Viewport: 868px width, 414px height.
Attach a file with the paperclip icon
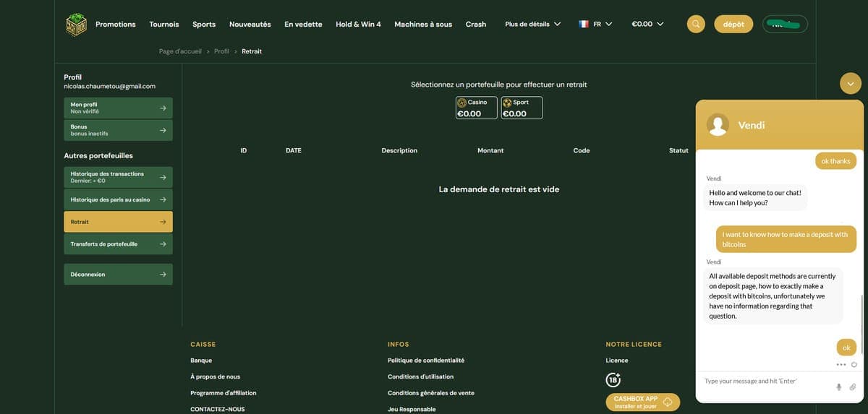(853, 387)
